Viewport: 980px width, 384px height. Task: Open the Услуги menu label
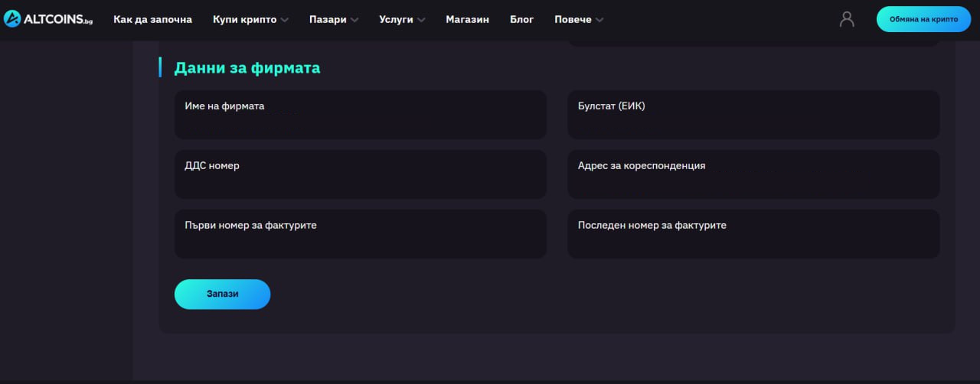[x=396, y=19]
